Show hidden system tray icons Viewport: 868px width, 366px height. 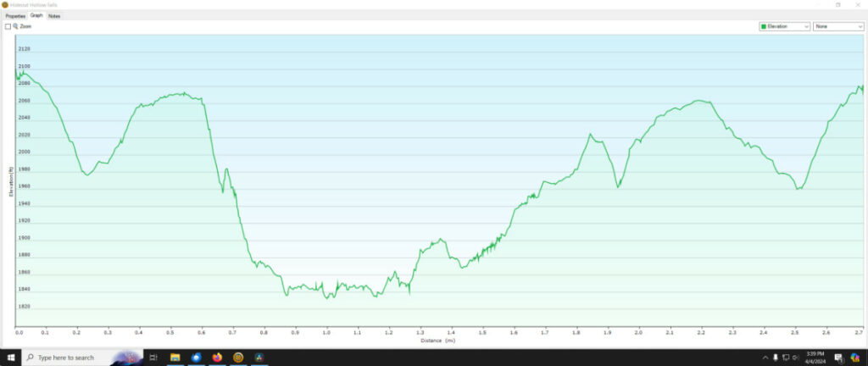click(x=765, y=358)
